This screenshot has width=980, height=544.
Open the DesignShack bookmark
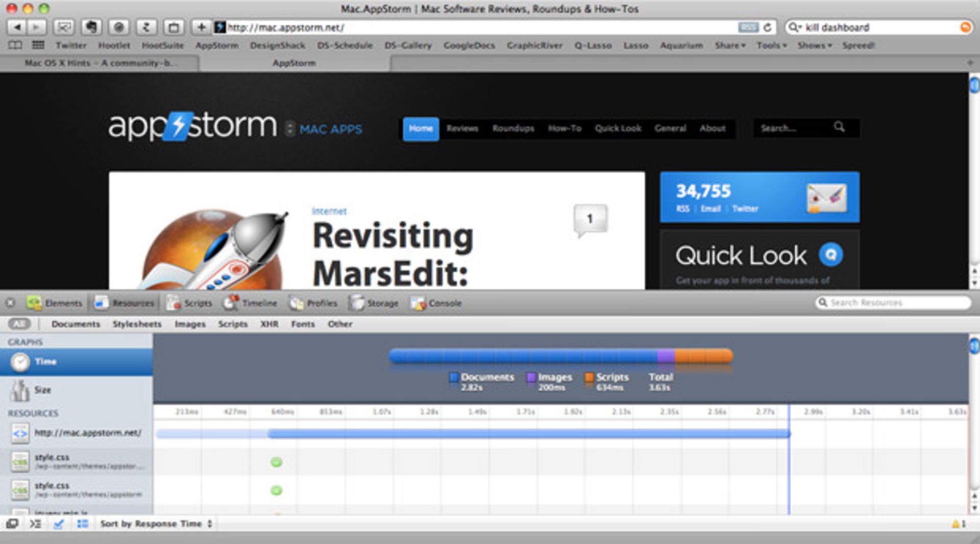278,45
